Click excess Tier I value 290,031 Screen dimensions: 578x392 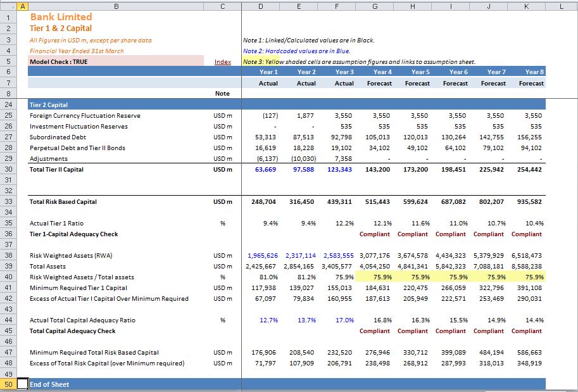[529, 299]
